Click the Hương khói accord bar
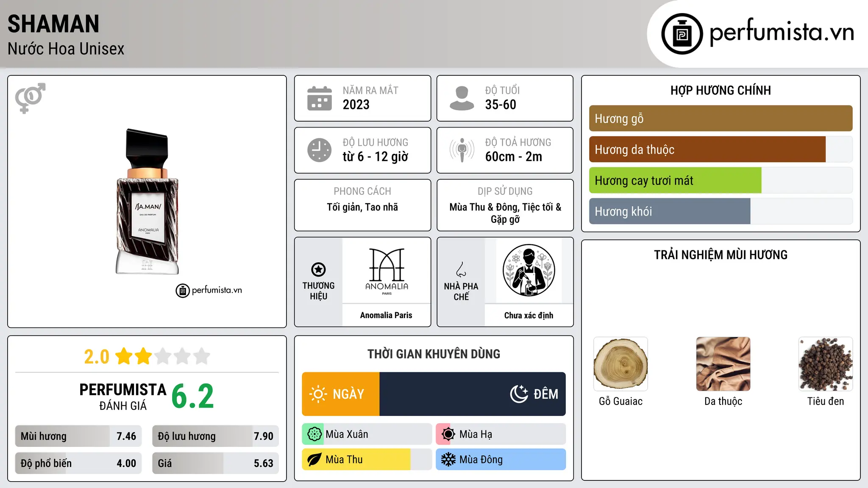 click(x=721, y=211)
